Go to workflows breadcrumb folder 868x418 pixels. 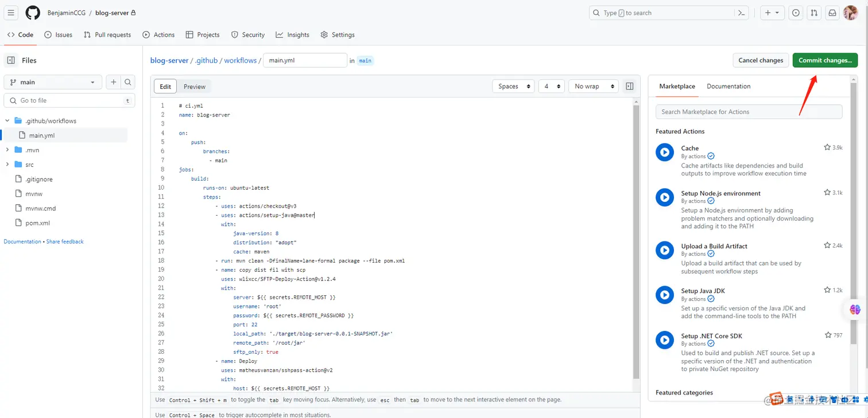[x=241, y=60]
